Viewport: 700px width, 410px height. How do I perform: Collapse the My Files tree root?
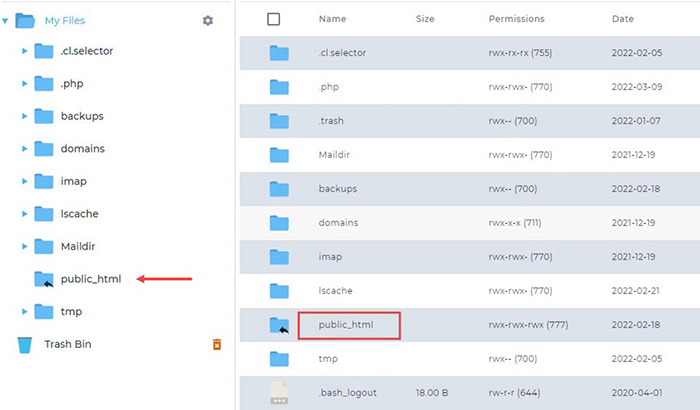click(x=6, y=20)
